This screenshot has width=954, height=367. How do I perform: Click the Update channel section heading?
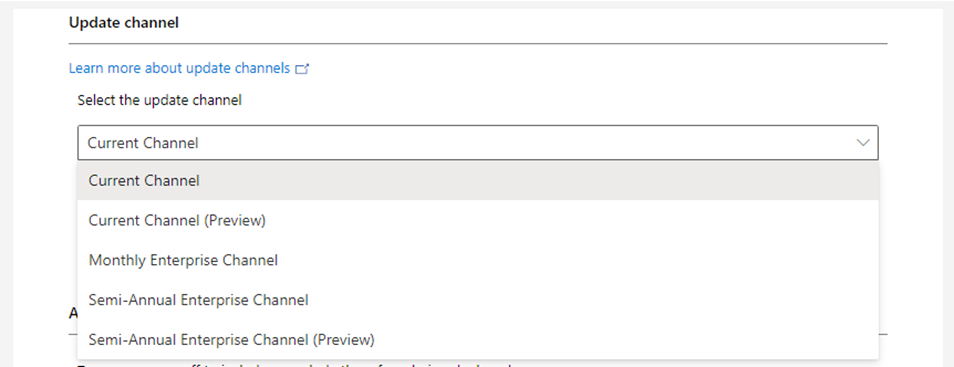[124, 23]
